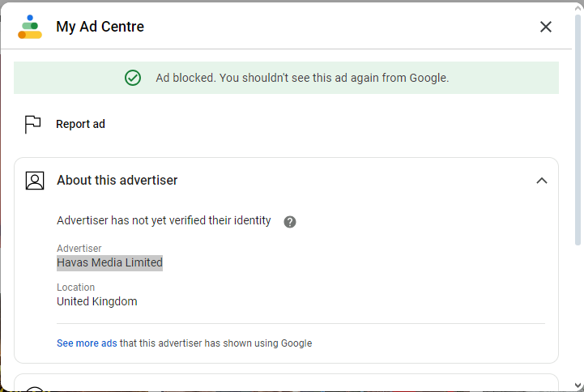Open the Report ad option
This screenshot has width=584, height=392.
[x=80, y=124]
